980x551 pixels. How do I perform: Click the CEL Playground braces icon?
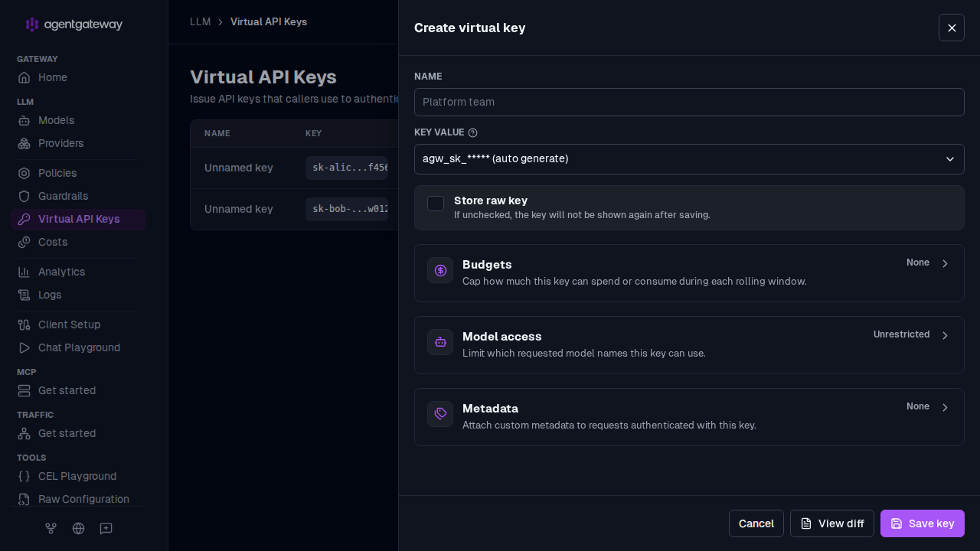pos(24,476)
